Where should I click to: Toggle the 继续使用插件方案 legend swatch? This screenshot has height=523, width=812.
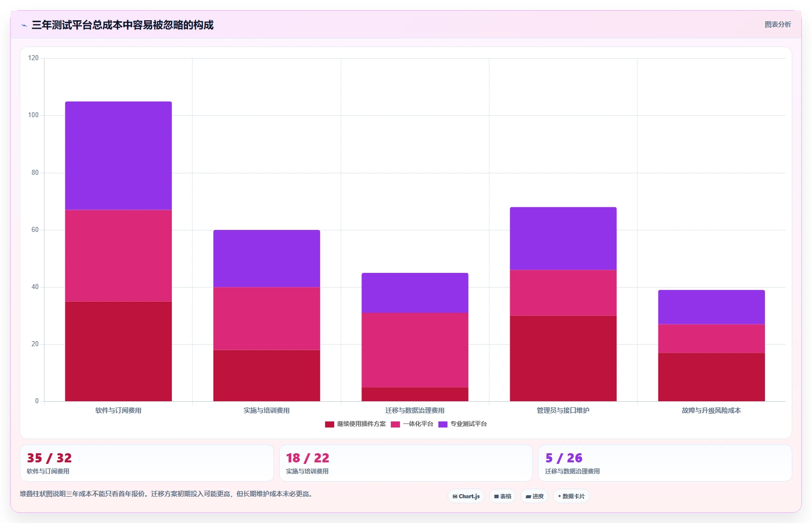[330, 424]
